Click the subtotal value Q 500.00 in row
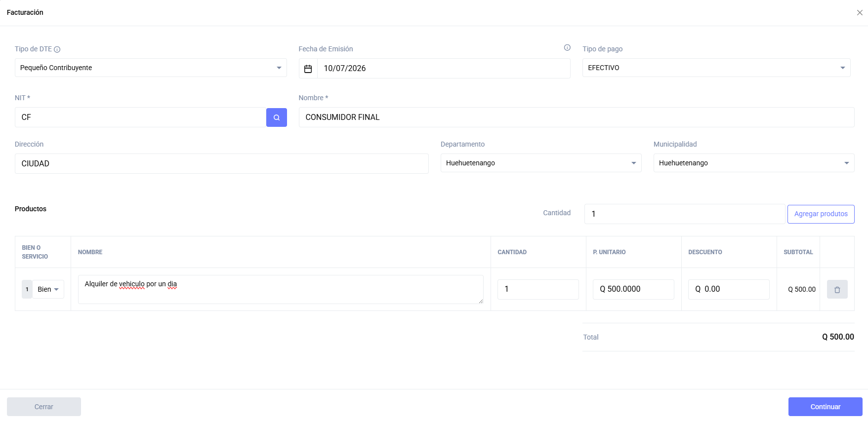This screenshot has height=422, width=868. 802,290
